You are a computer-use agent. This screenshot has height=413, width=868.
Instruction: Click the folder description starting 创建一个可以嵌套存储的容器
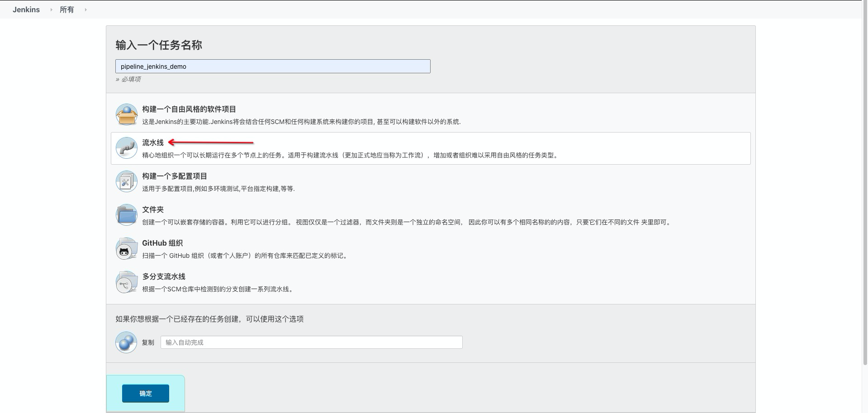[x=407, y=222]
